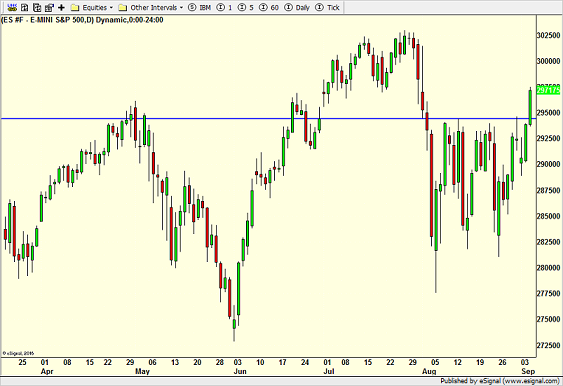
Task: Click the eSignal copyright text in chart corner
Action: point(18,353)
